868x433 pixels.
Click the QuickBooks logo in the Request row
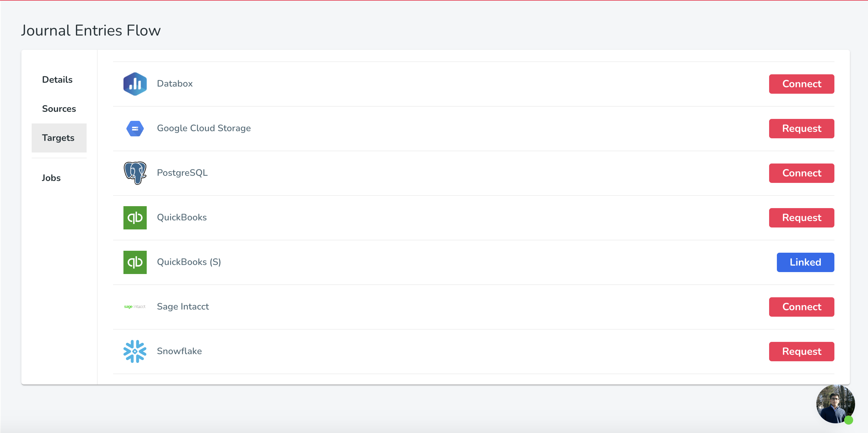point(135,218)
